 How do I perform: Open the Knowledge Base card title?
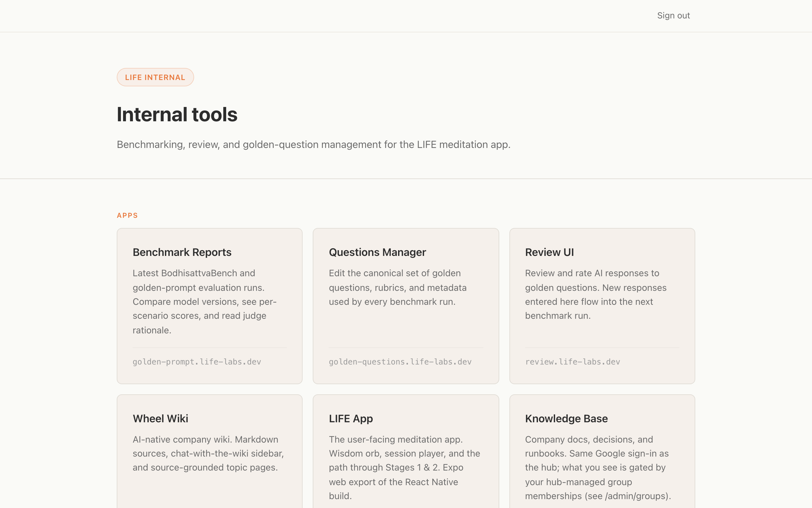coord(566,419)
